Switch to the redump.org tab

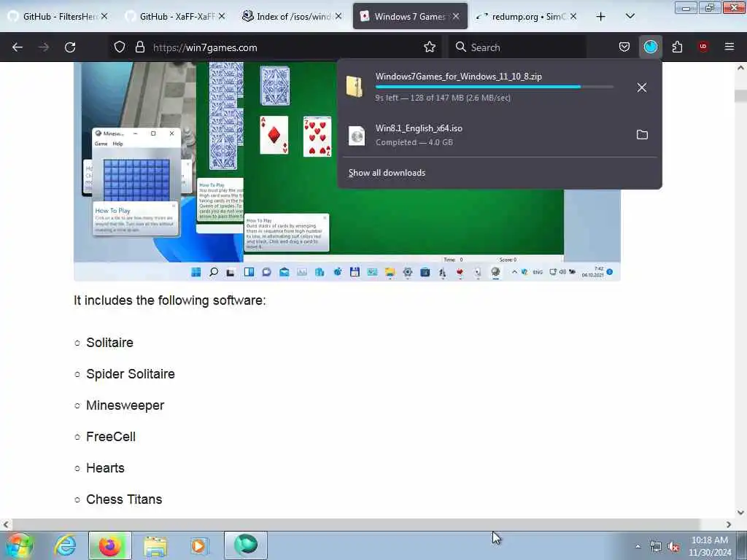(x=527, y=17)
